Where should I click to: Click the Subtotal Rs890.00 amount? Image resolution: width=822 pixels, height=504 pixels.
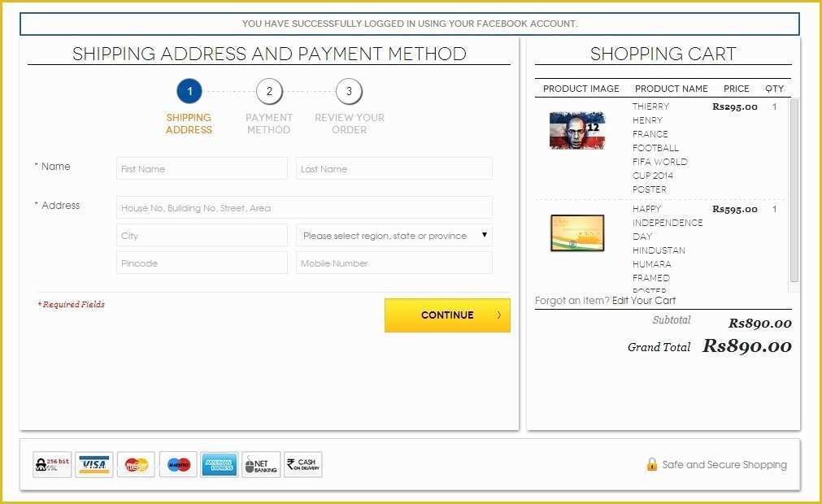tap(759, 324)
